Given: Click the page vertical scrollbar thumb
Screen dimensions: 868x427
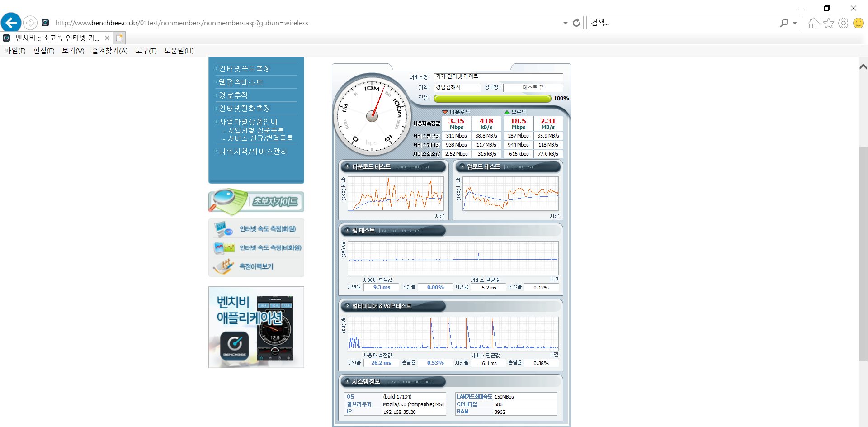Looking at the screenshot, I should point(863,253).
